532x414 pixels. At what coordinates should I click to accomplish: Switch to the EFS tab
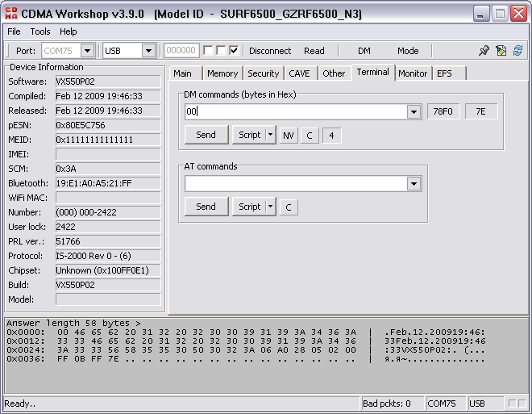[449, 73]
